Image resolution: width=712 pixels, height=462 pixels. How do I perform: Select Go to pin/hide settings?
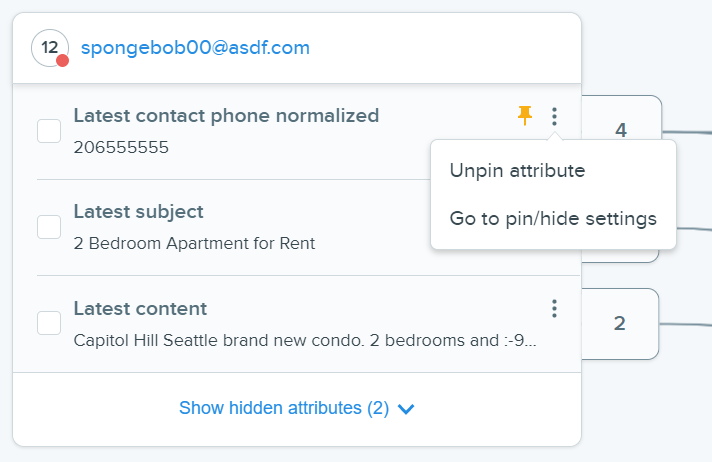(x=553, y=219)
